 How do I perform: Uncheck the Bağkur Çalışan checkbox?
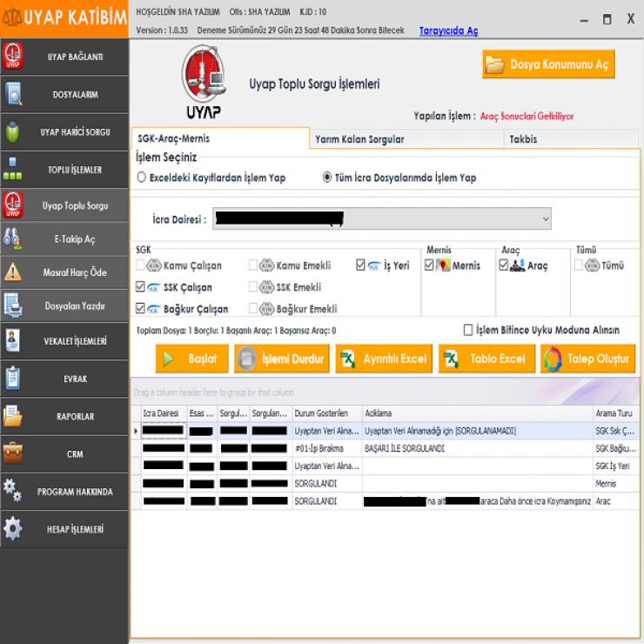coord(140,308)
